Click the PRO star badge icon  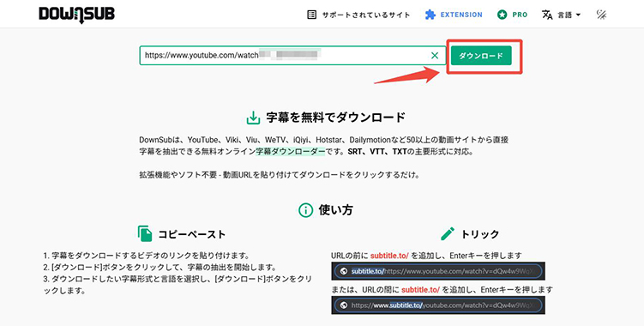point(502,15)
